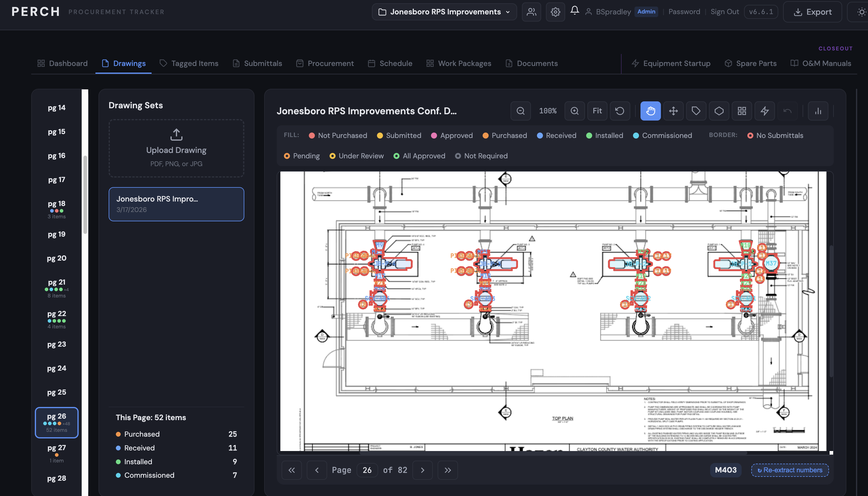Open the notifications bell
This screenshot has height=496, width=868.
[574, 10]
